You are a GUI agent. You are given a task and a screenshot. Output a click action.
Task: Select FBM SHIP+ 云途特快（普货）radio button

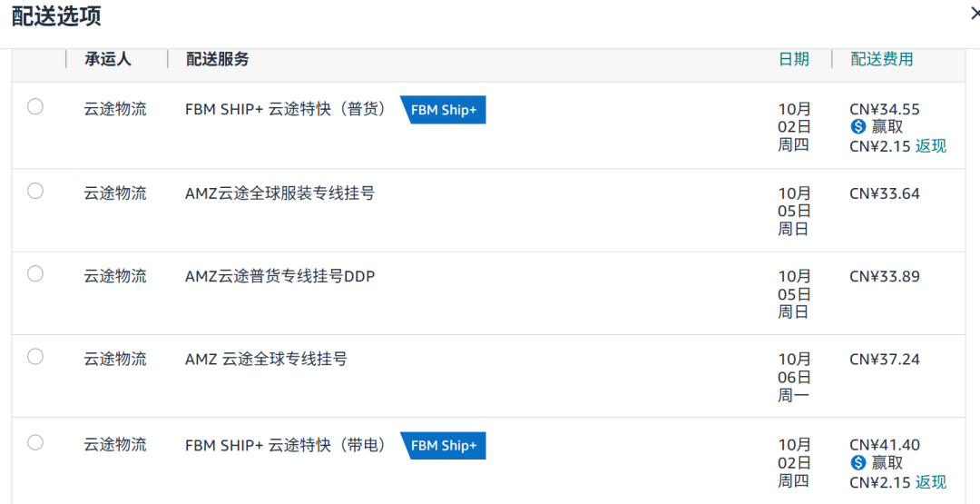[x=35, y=107]
